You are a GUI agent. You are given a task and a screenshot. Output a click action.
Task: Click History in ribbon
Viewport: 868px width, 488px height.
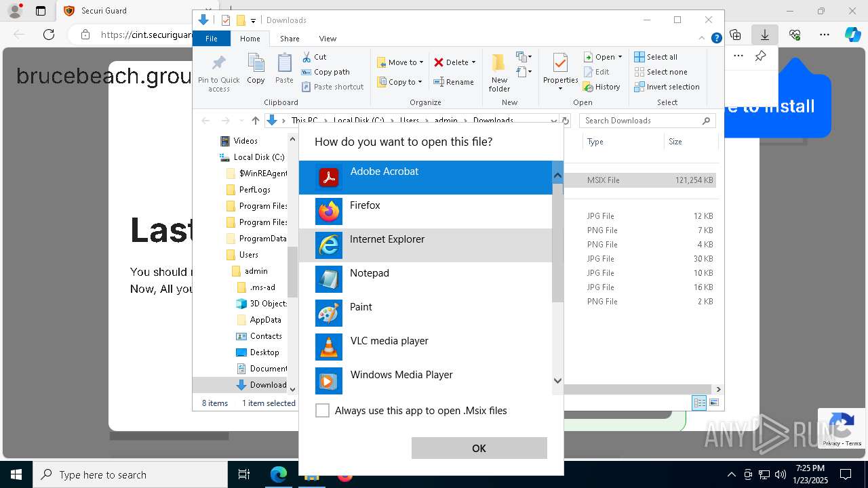point(601,87)
